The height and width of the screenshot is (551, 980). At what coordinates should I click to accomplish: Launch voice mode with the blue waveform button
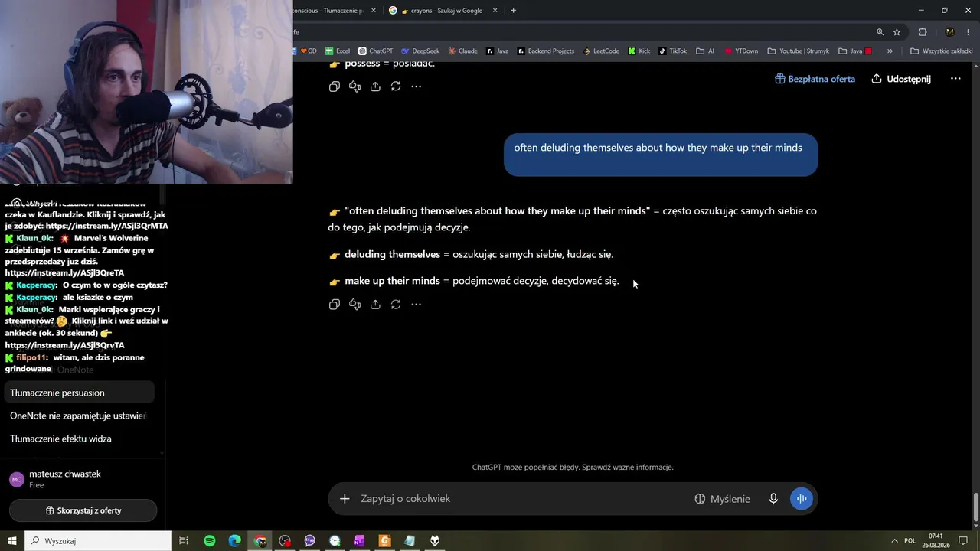(x=802, y=499)
